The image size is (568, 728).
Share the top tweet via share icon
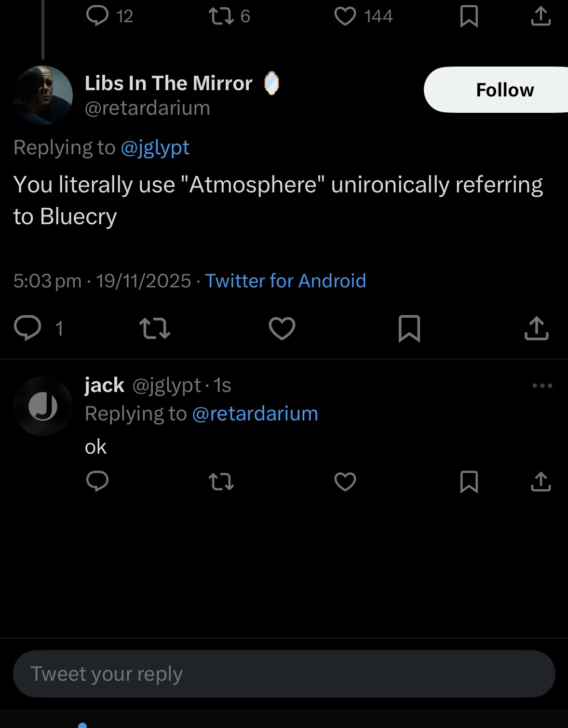pyautogui.click(x=541, y=16)
